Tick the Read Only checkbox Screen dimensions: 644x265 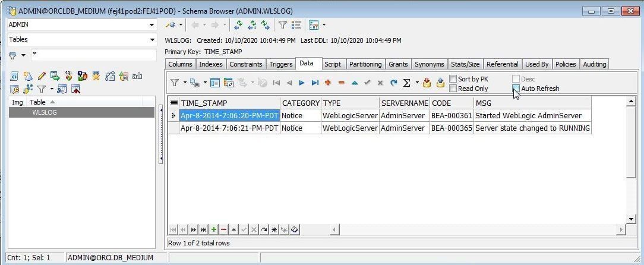453,89
